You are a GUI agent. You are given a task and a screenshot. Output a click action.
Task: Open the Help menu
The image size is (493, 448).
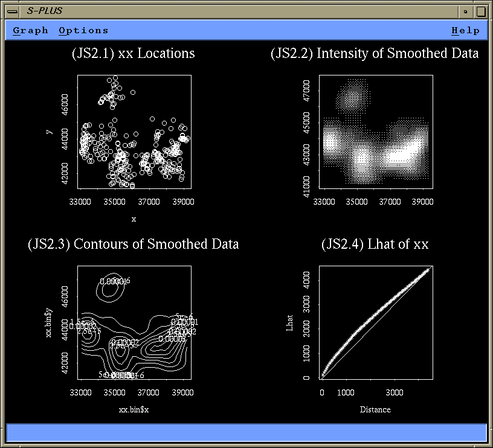[465, 30]
